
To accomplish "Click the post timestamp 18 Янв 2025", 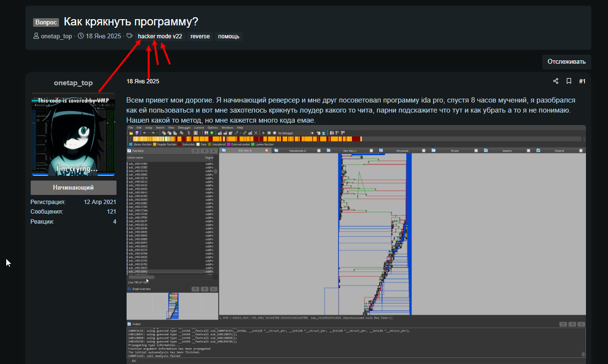I will [143, 81].
